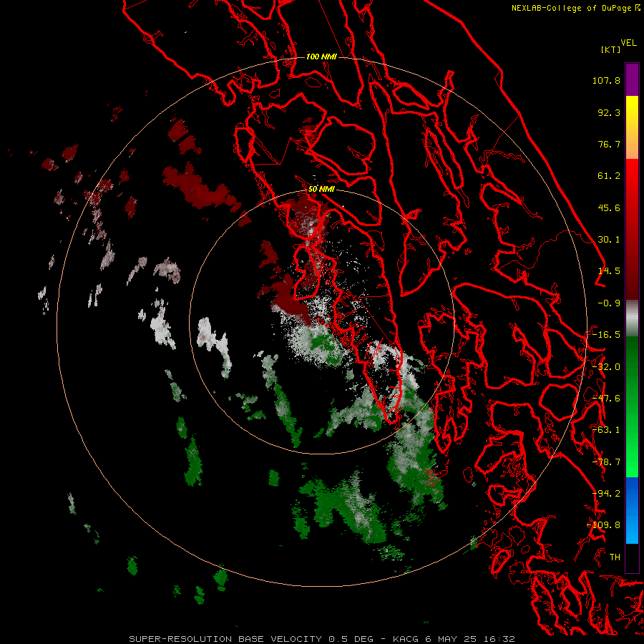Click the 61.2 velocity scale value
Image resolution: width=644 pixels, height=644 pixels.
point(609,176)
